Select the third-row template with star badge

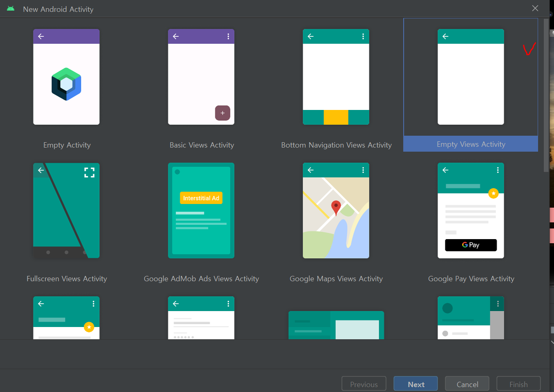point(66,318)
